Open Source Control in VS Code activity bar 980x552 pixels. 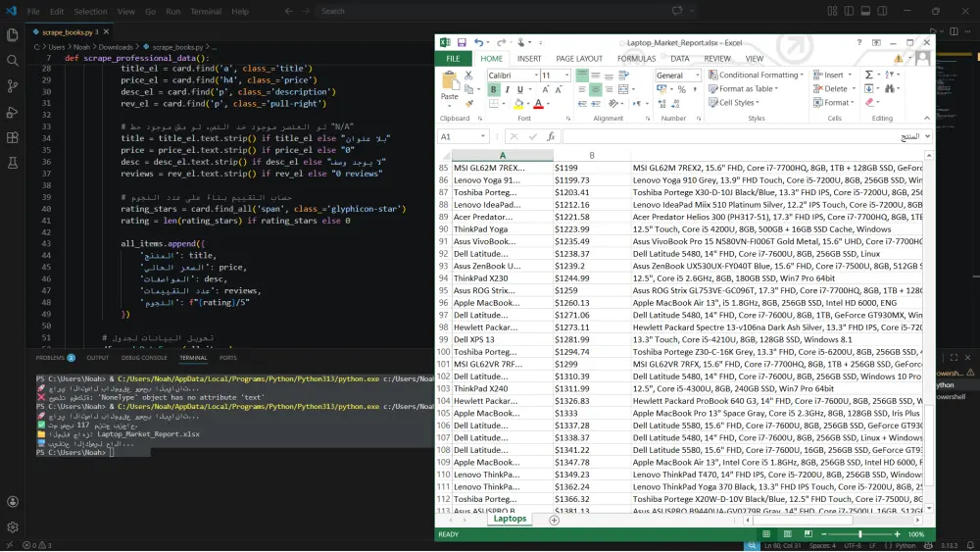pos(13,86)
